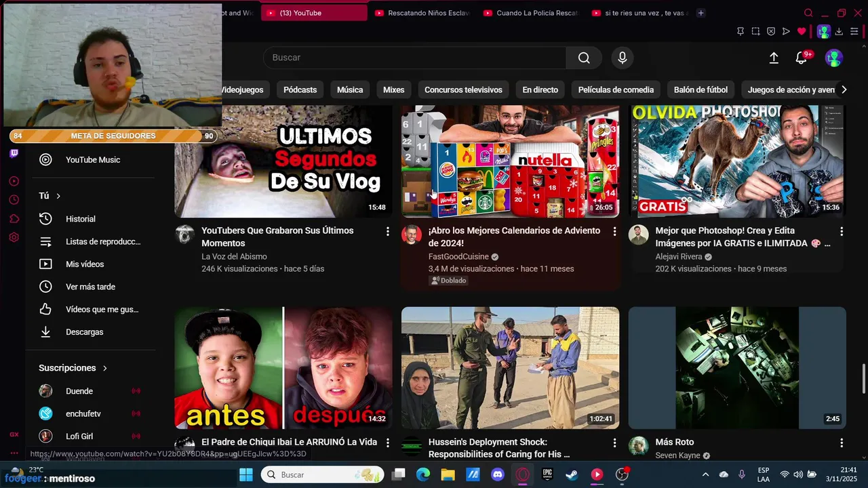The width and height of the screenshot is (868, 488).
Task: Click YouTube search magnifier button
Action: point(584,58)
